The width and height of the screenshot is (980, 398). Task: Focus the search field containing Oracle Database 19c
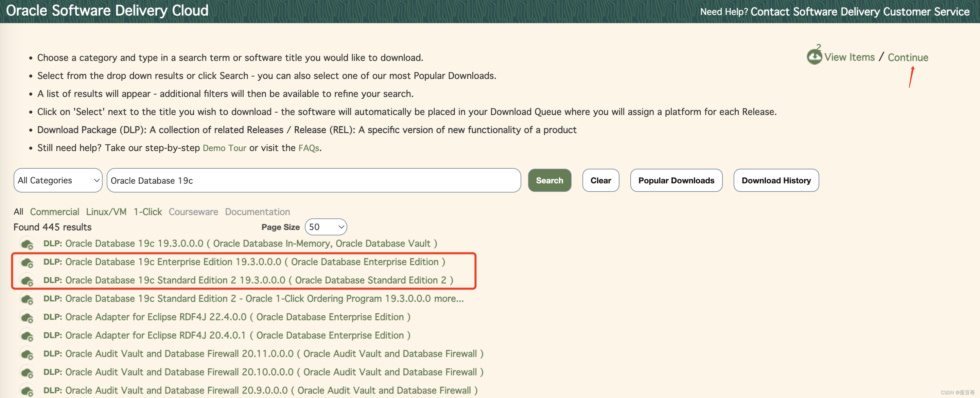tap(314, 180)
